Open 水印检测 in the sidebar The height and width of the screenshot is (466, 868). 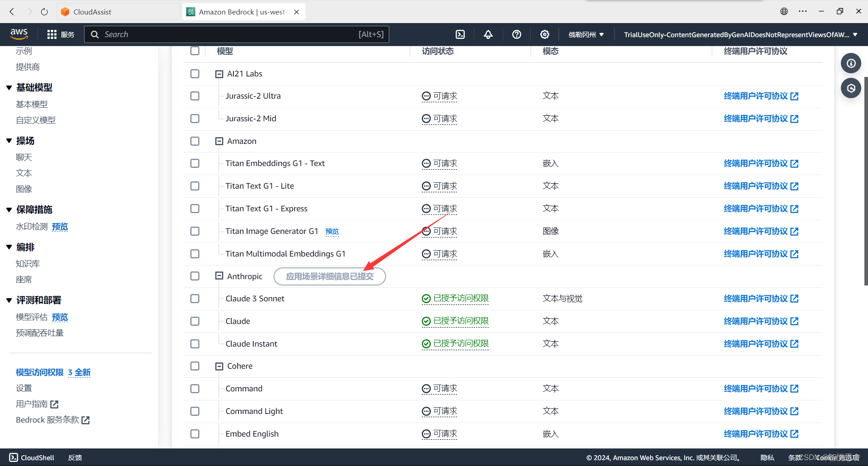(32, 227)
